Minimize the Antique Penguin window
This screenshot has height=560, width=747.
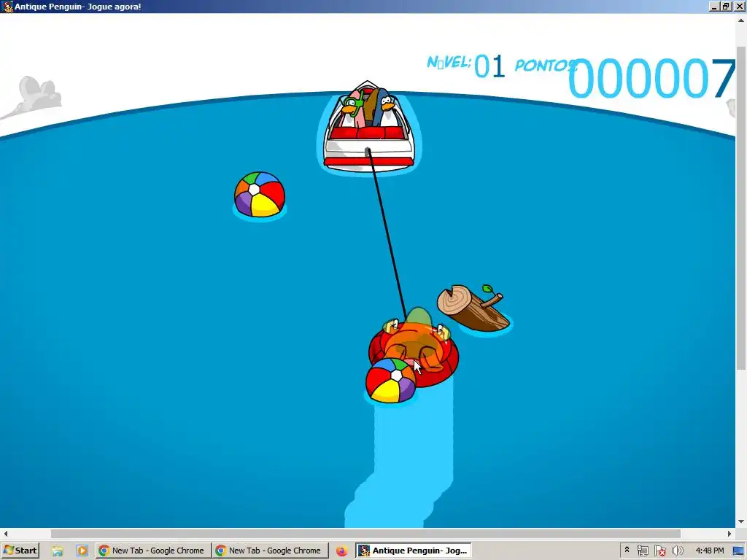pos(713,6)
